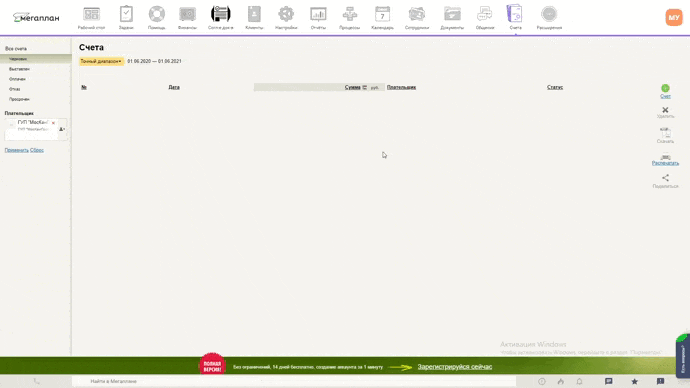690x388 pixels.
Task: Select the Выставлен filter
Action: (19, 69)
